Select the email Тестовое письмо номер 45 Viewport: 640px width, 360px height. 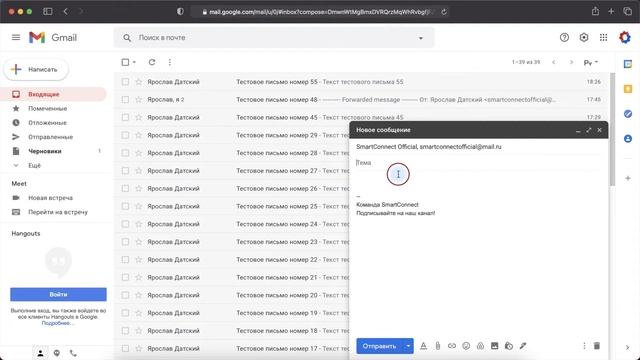(x=125, y=117)
